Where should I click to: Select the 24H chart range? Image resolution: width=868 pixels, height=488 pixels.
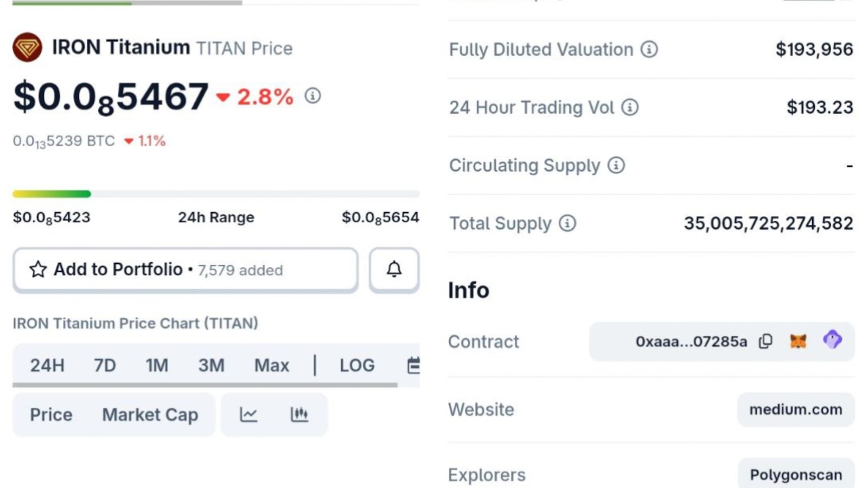click(x=47, y=365)
